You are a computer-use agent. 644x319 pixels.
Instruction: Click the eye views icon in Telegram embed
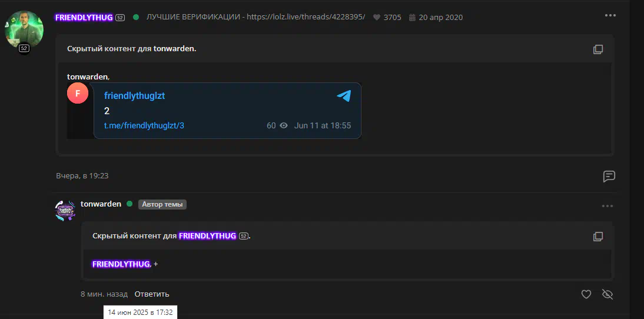(x=283, y=125)
